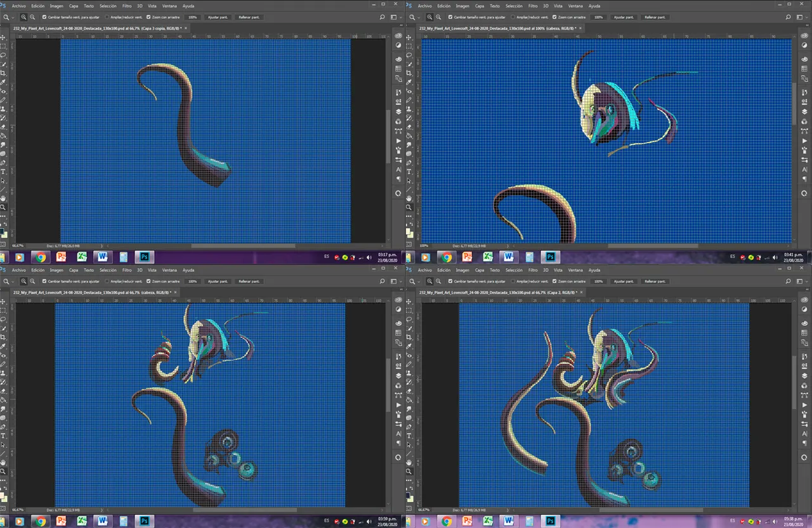Screen dimensions: 812x528
Task: Click 'Rellenar pant.' button in bottom-right window
Action: pos(655,281)
